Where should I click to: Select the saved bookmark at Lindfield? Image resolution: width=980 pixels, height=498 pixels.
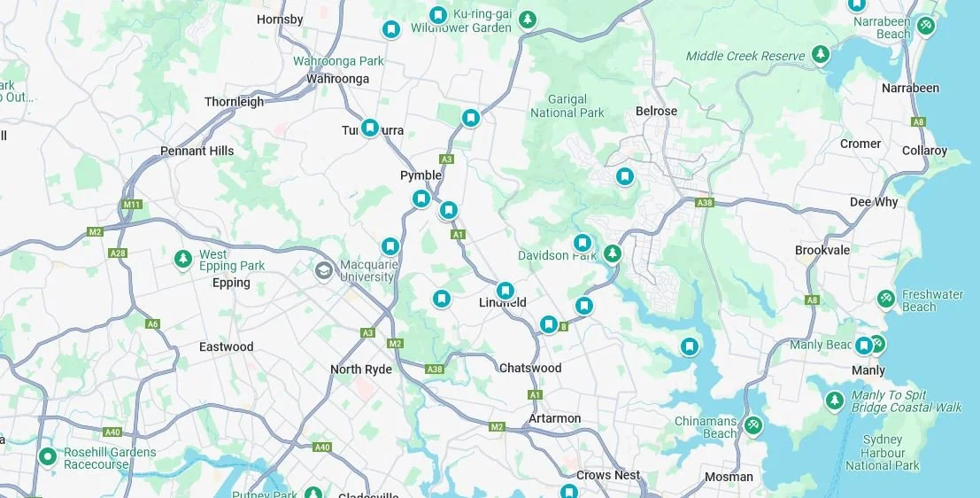point(505,291)
